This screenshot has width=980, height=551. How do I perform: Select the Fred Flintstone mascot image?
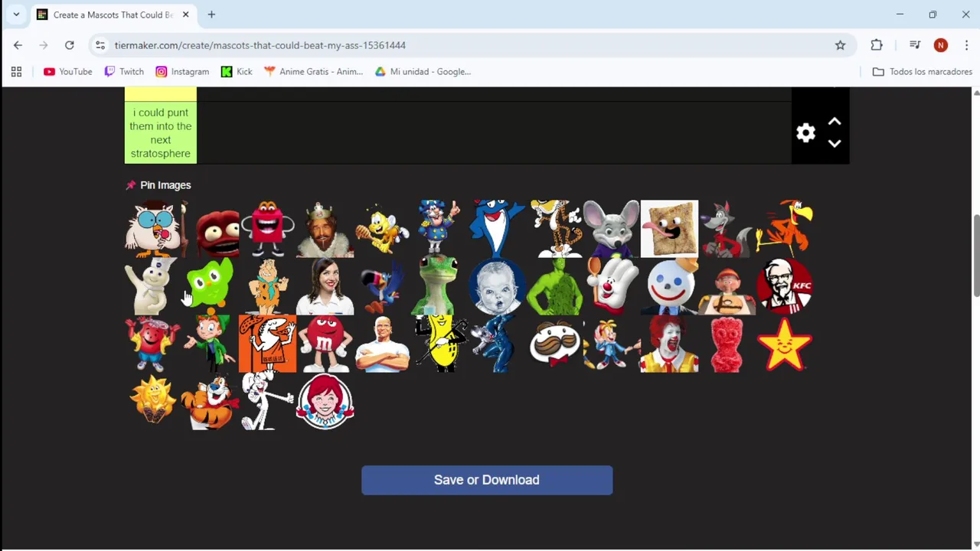(268, 286)
